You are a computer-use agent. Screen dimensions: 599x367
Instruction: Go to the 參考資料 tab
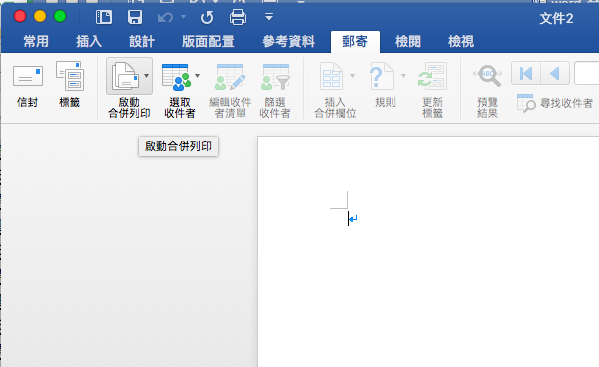click(x=288, y=41)
